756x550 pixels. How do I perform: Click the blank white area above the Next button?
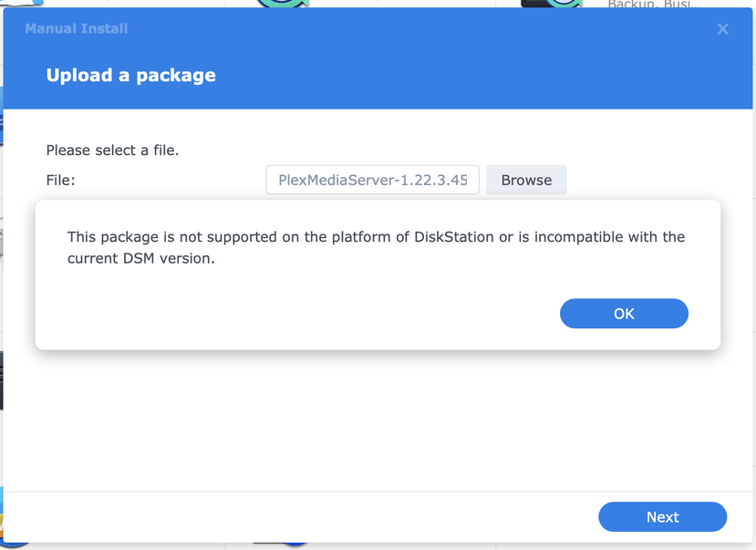pos(365,429)
